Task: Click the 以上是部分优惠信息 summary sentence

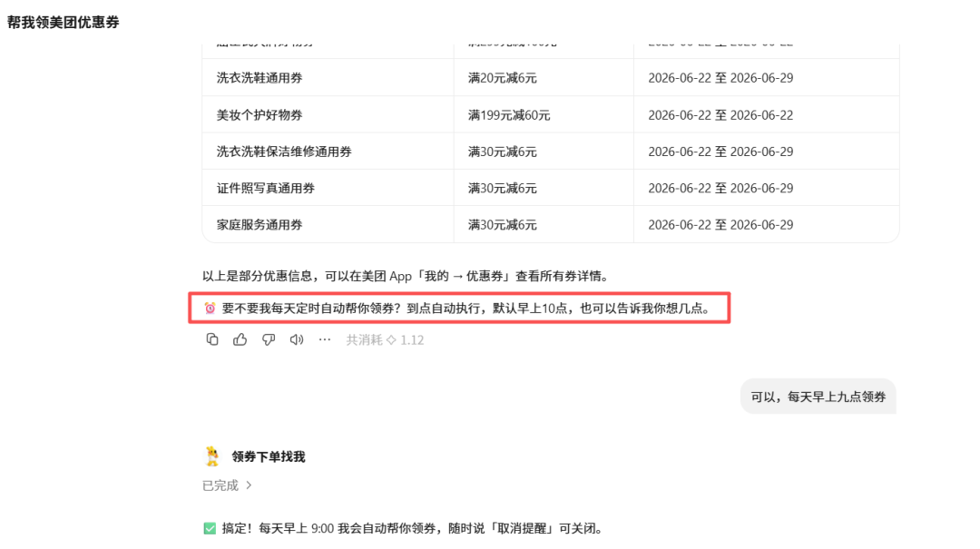Action: click(x=406, y=276)
